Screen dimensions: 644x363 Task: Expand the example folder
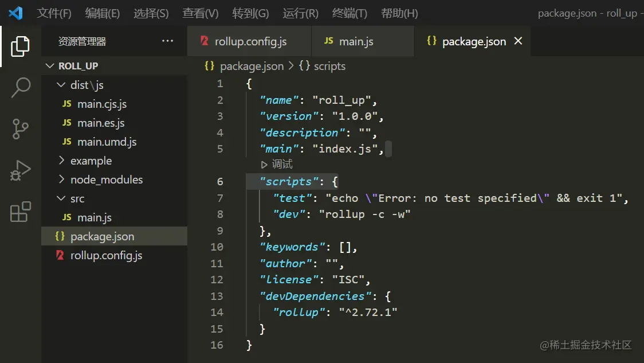(61, 161)
